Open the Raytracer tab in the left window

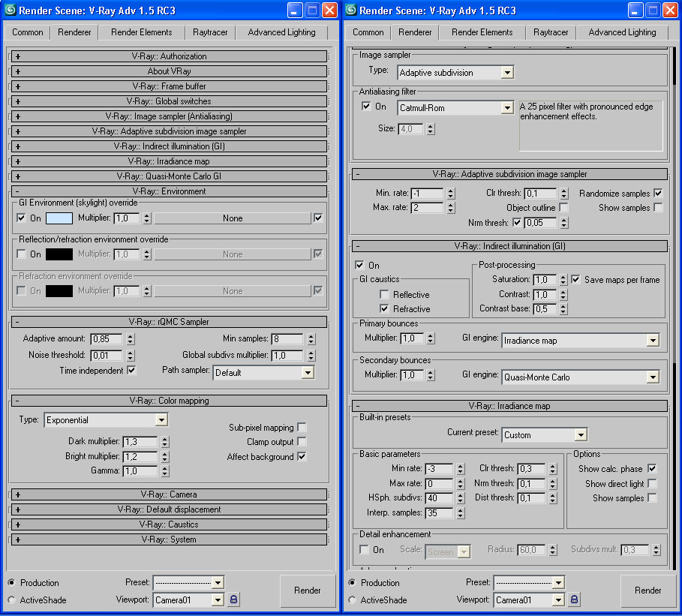(210, 32)
